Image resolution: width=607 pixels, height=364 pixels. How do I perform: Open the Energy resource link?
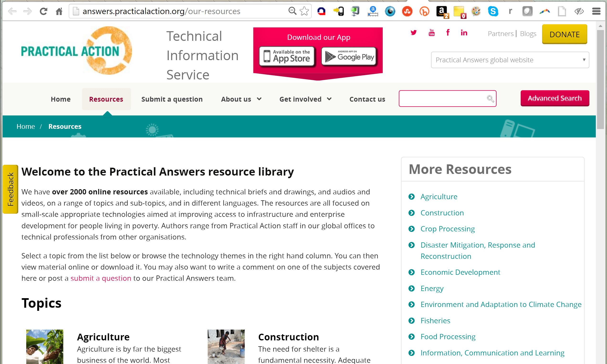click(432, 288)
